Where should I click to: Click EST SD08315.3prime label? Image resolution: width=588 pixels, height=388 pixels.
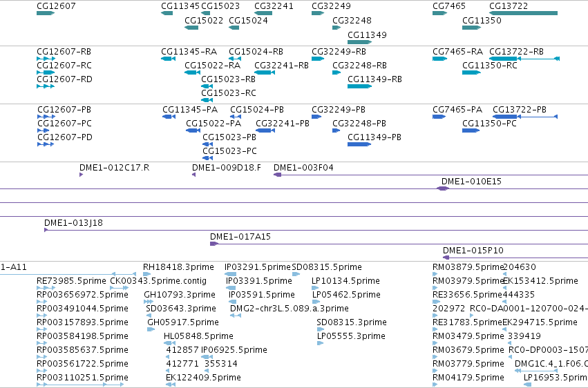click(352, 322)
